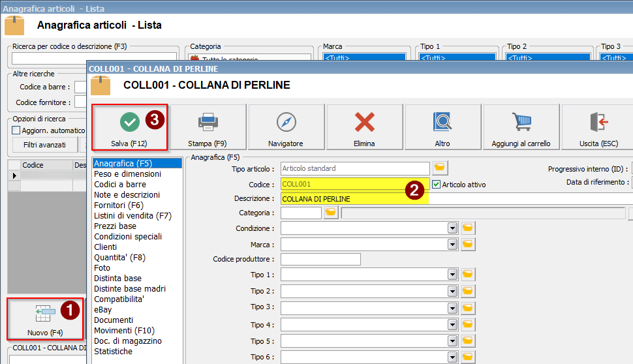Viewport: 633px width, 364px height.
Task: Go to Codici a barre section
Action: [x=120, y=185]
